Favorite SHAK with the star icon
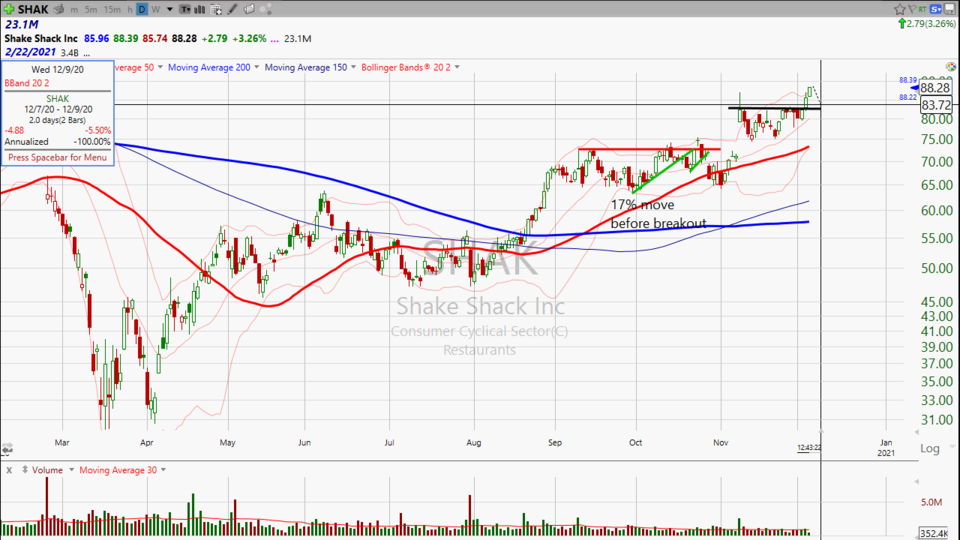Viewport: 960px width, 540px height. click(x=899, y=9)
